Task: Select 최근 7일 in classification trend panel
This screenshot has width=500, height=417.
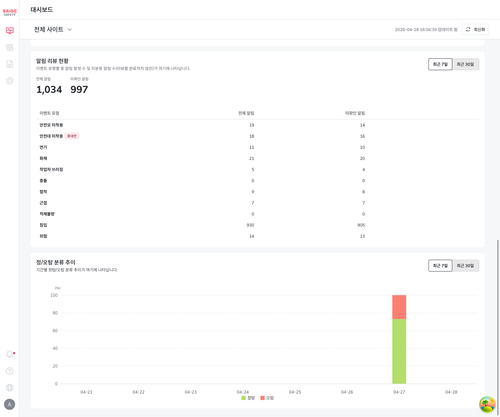Action: click(x=440, y=266)
